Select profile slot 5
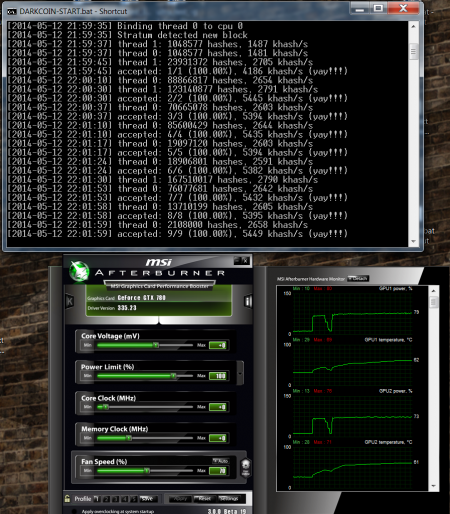This screenshot has width=450, height=514. point(134,499)
